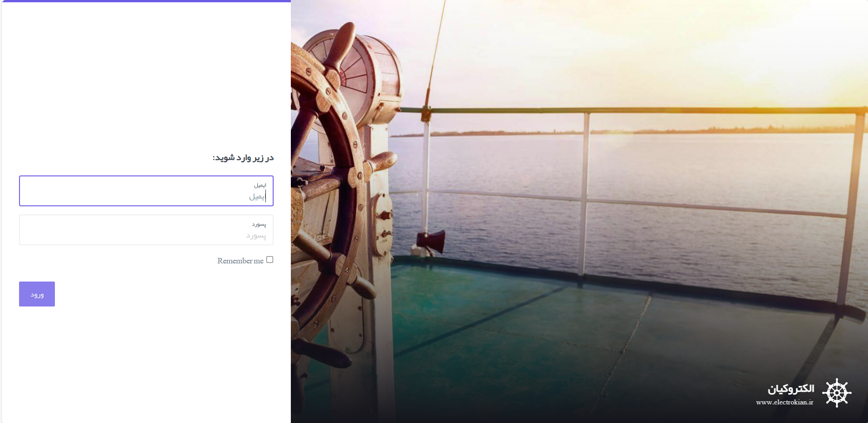This screenshot has width=868, height=423.
Task: Tick the Remember me checkbox
Action: pyautogui.click(x=270, y=260)
